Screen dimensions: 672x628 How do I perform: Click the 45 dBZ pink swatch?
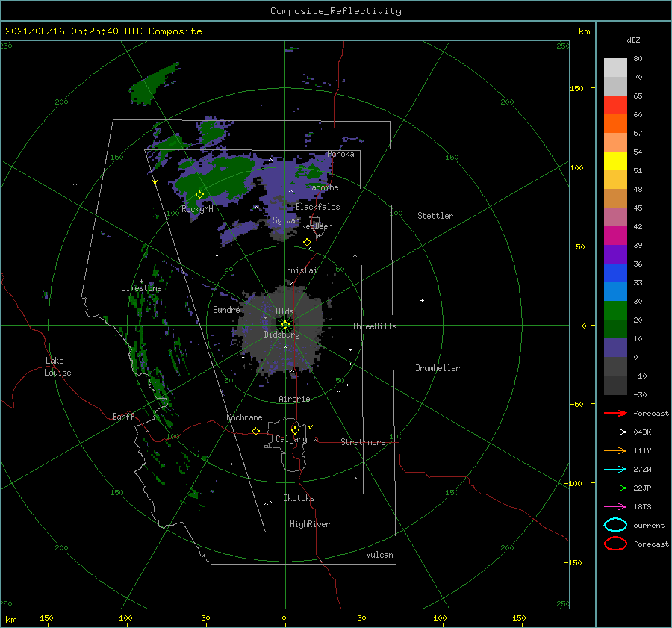coord(615,217)
